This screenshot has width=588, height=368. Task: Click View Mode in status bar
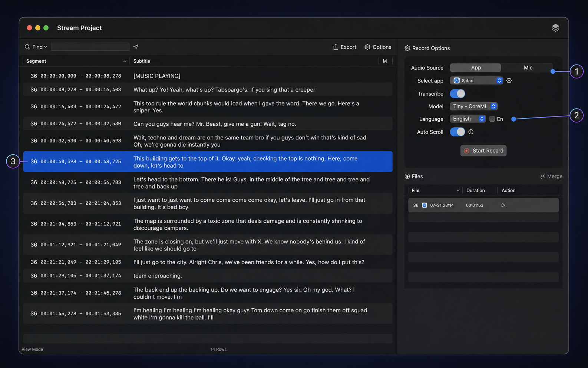click(x=32, y=349)
